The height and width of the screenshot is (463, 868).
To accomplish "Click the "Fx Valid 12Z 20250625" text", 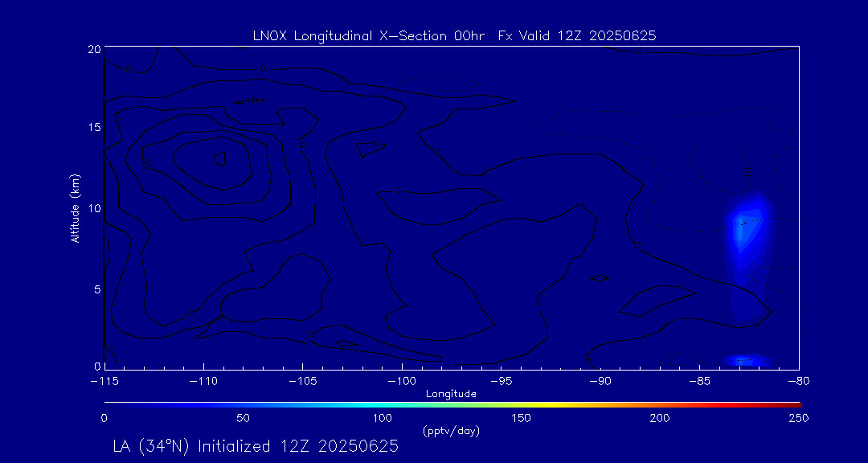I will (577, 36).
